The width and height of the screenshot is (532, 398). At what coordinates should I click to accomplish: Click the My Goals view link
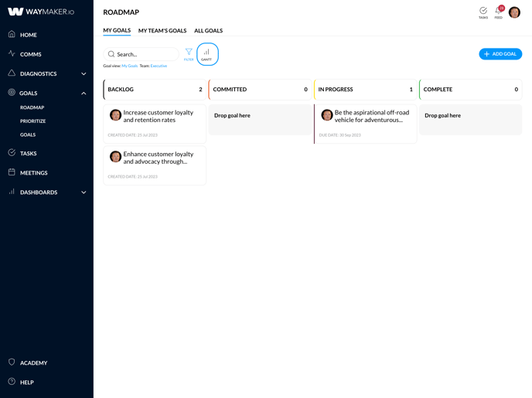130,66
